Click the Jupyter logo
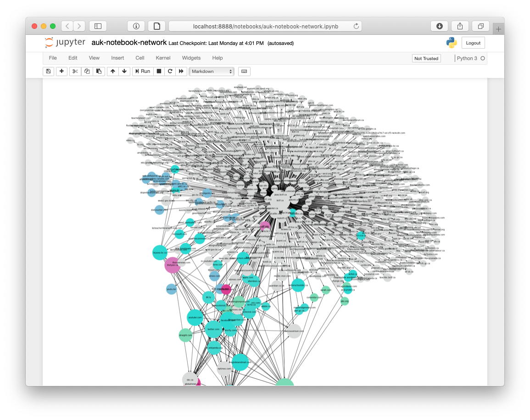This screenshot has height=420, width=530. (x=65, y=43)
